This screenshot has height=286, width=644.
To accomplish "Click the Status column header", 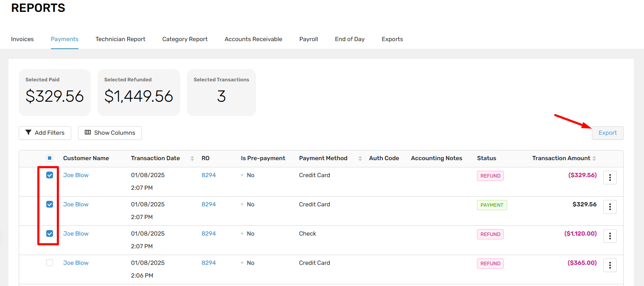I will (486, 158).
